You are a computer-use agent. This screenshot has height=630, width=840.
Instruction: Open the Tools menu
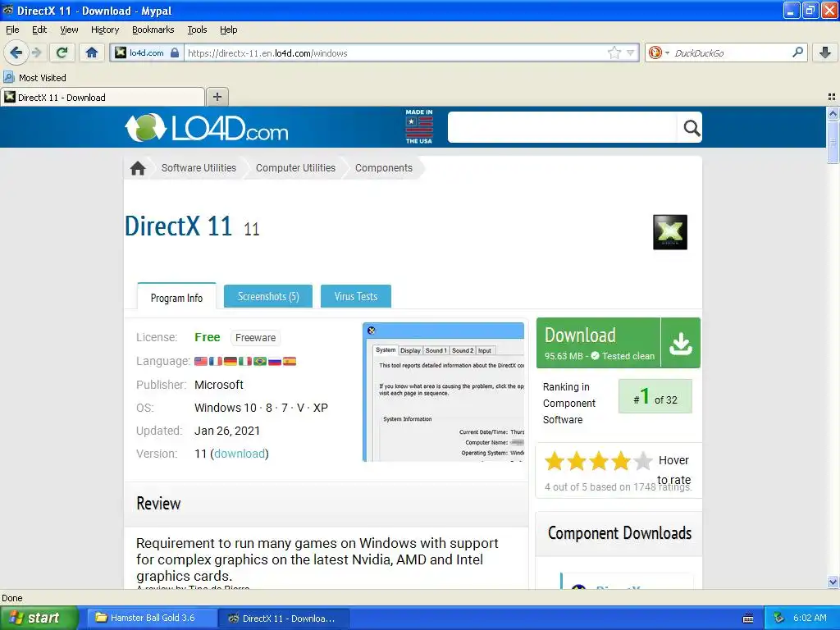pos(197,30)
